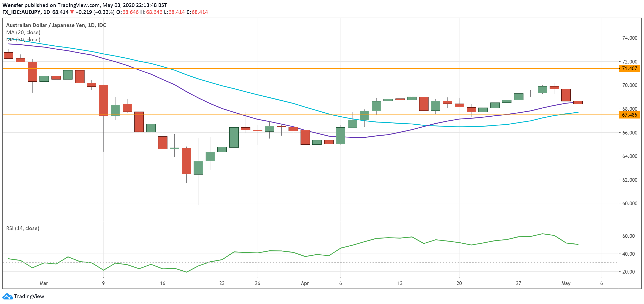Click the last red candlestick on the chart
The image size is (644, 304).
coord(578,102)
